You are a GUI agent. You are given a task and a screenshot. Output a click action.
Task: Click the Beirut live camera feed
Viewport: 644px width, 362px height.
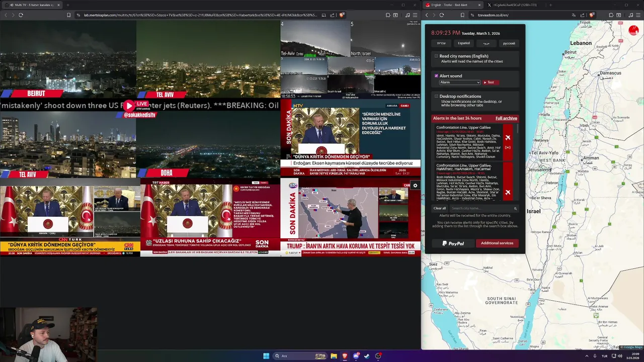point(68,59)
